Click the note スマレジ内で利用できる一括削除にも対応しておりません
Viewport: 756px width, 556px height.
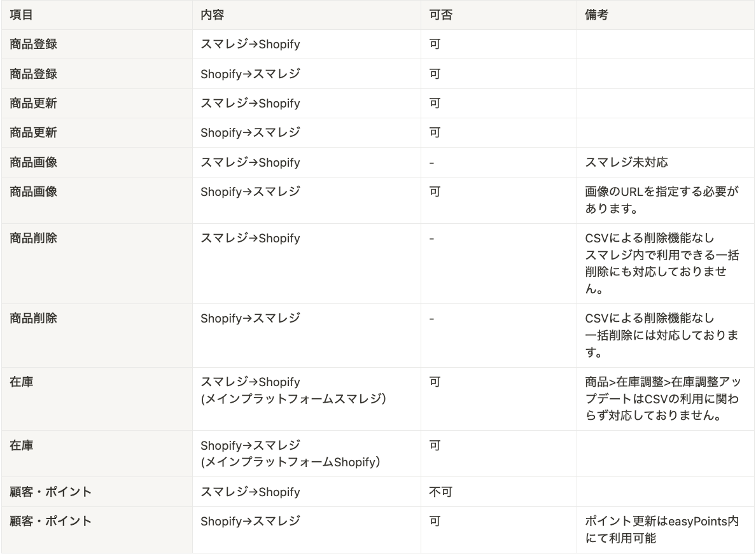click(x=662, y=272)
